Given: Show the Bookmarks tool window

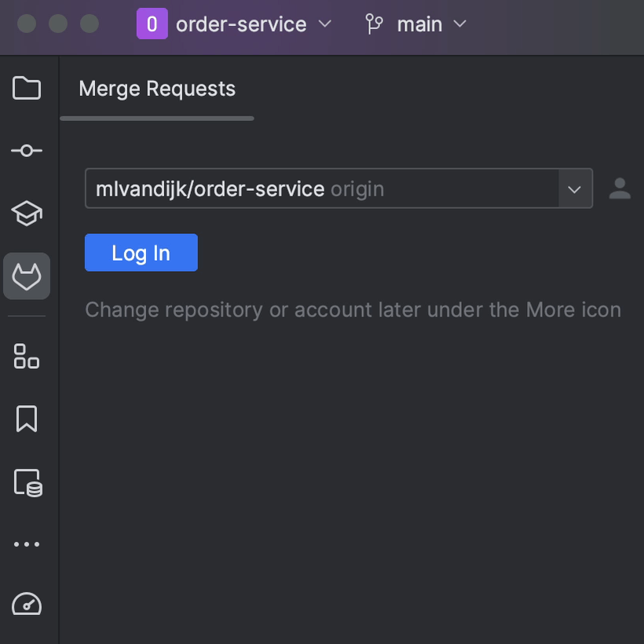Looking at the screenshot, I should pyautogui.click(x=27, y=419).
